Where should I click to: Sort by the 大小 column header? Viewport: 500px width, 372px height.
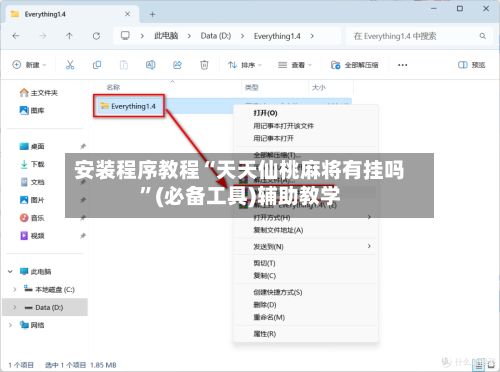click(x=319, y=88)
